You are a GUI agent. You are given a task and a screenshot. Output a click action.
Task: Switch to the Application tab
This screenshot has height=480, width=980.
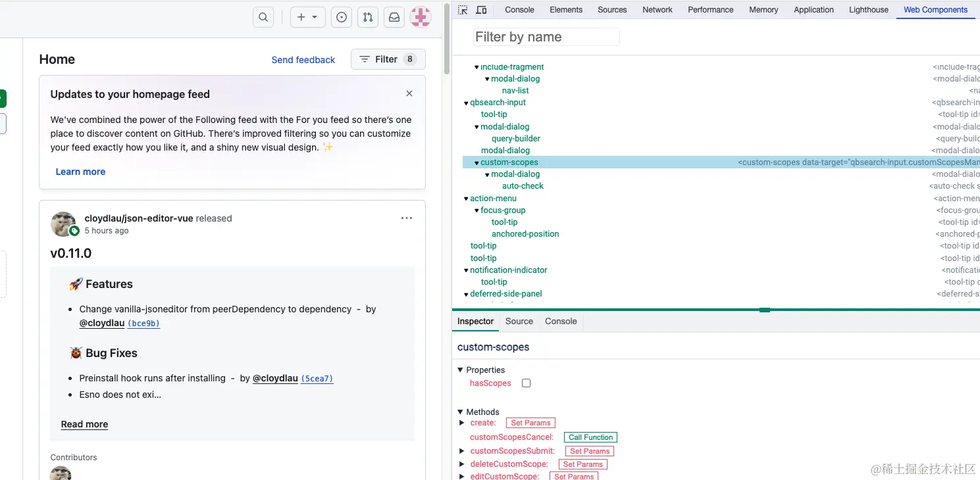click(x=813, y=10)
